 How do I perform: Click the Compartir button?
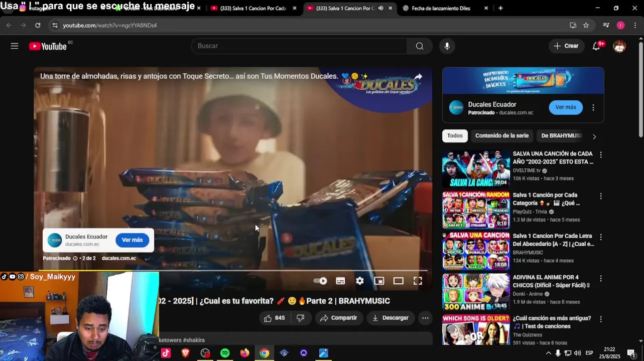(x=339, y=318)
